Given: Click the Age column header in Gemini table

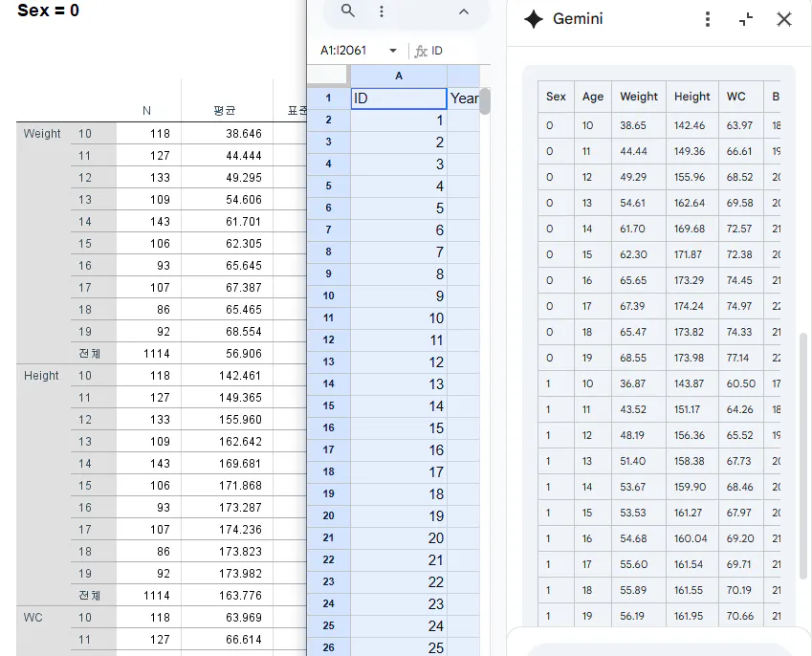Looking at the screenshot, I should click(x=592, y=97).
